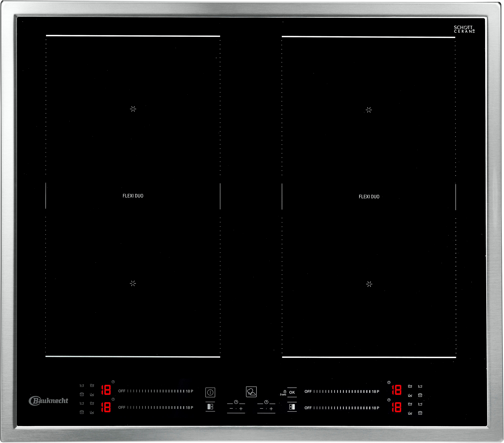This screenshot has width=504, height=443.
Task: Tap the left FLEXI DUO zone label
Action: tap(133, 196)
